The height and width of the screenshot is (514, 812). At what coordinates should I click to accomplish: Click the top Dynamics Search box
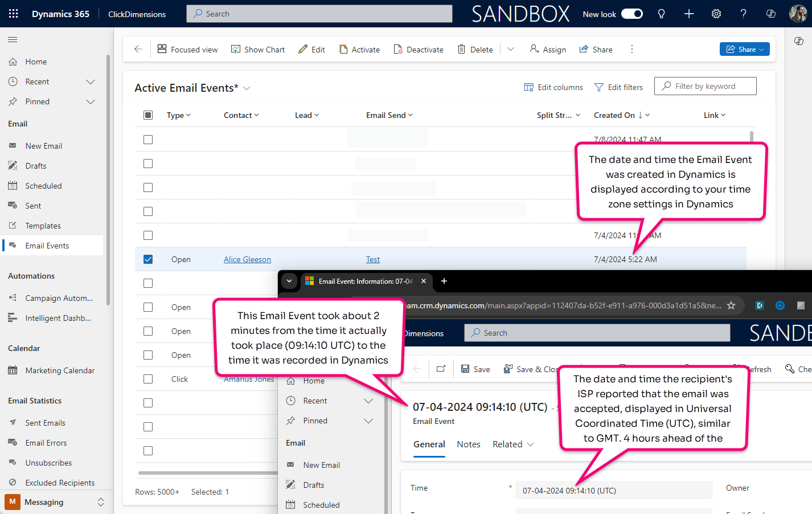(319, 14)
